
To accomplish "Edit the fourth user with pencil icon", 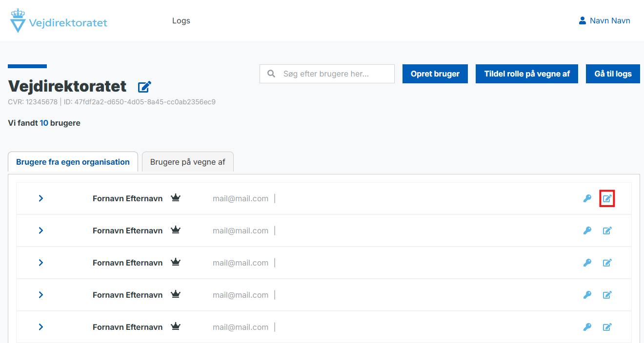I will (607, 295).
